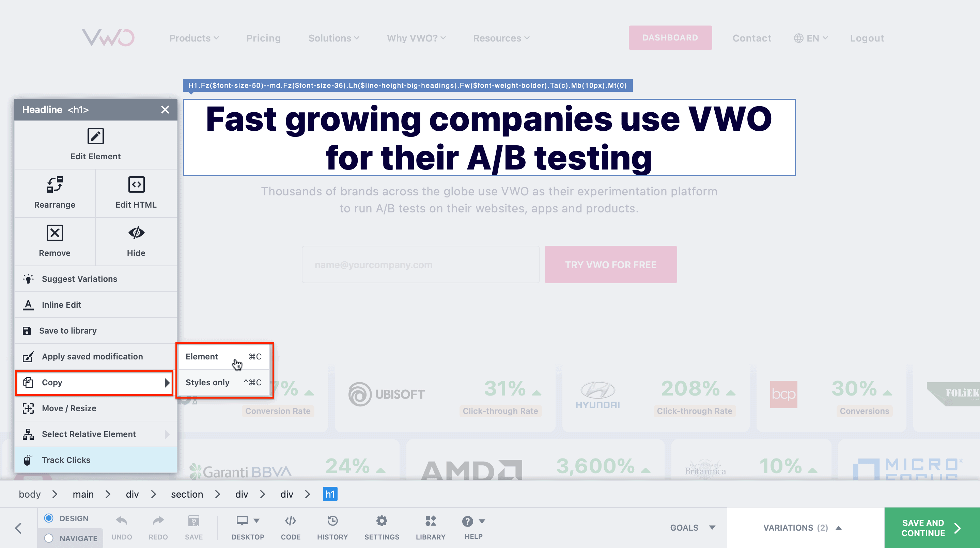Expand the Why VWO? menu
980x548 pixels.
pyautogui.click(x=416, y=38)
